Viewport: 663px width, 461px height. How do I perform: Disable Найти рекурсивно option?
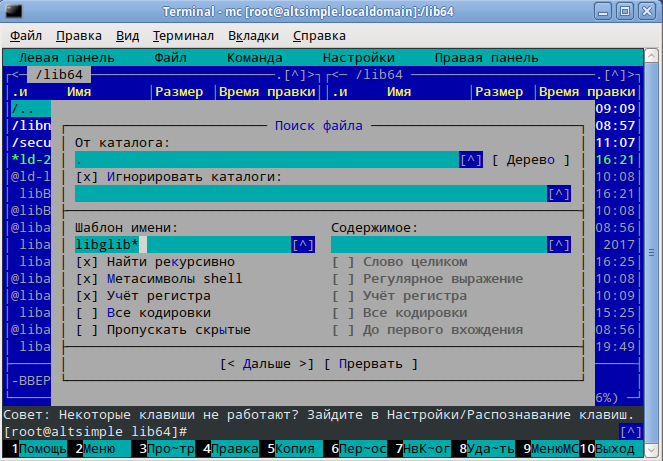87,262
